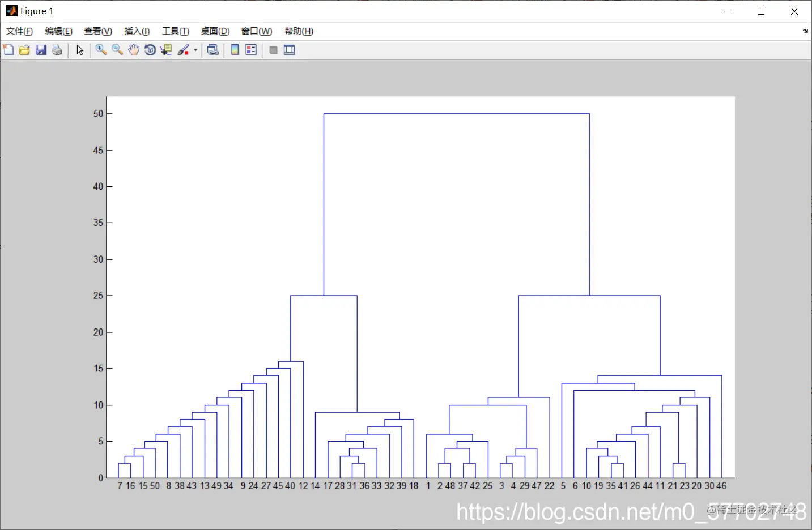Activate the Zoom In magnifier tool

pyautogui.click(x=101, y=50)
